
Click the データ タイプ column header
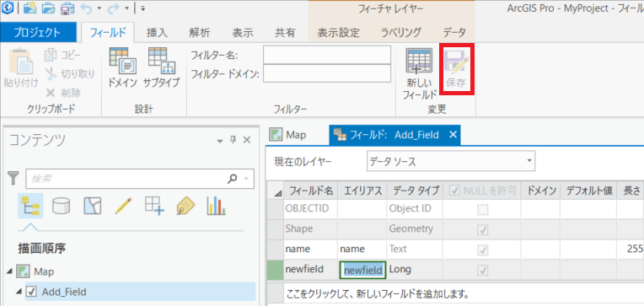415,191
